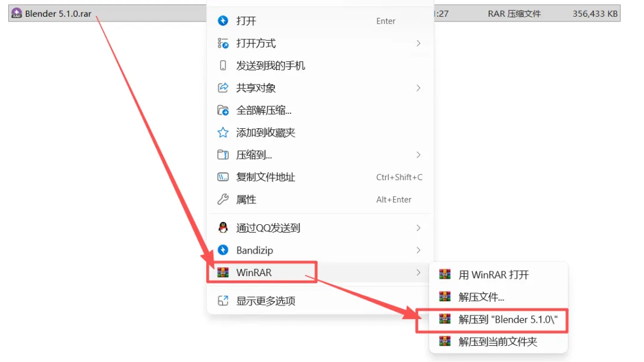
Task: Expand the 打开方式 submenu arrow
Action: pyautogui.click(x=419, y=43)
